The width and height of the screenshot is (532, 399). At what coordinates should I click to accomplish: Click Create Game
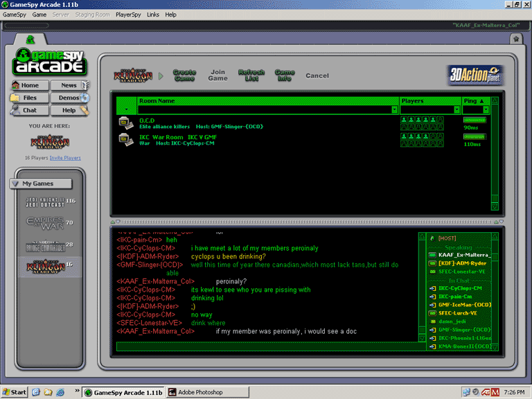coord(184,76)
